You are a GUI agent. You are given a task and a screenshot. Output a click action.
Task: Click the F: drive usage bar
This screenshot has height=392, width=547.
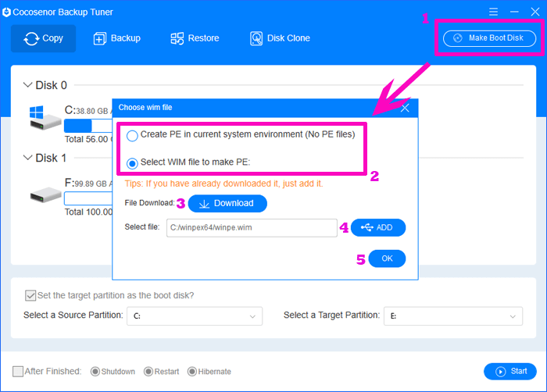[x=88, y=198]
